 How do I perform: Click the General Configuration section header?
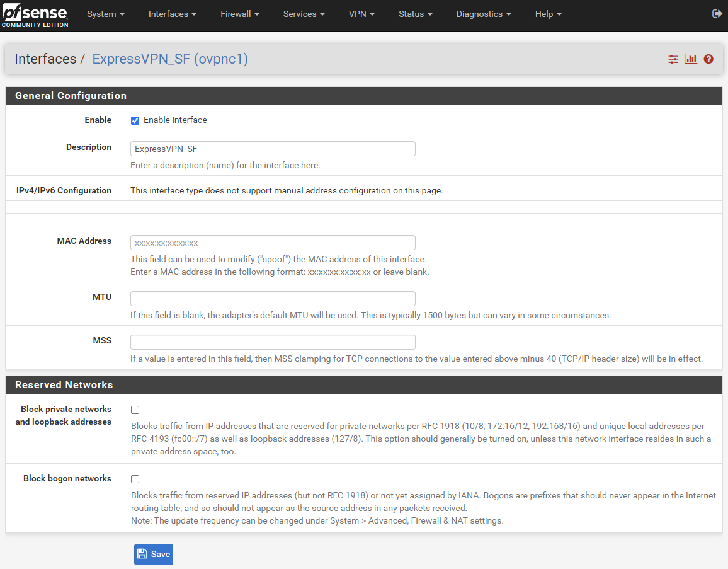tap(364, 96)
